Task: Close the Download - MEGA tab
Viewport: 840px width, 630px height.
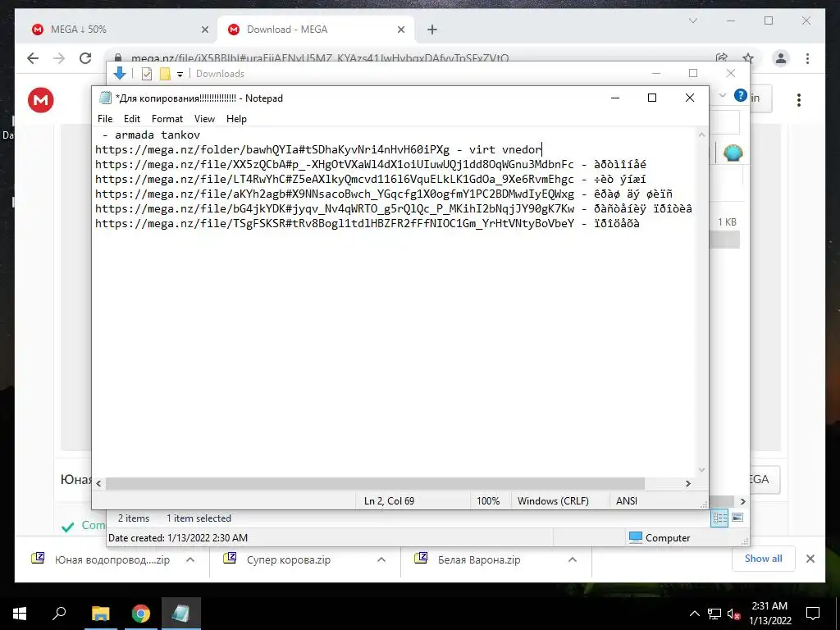Action: point(400,30)
